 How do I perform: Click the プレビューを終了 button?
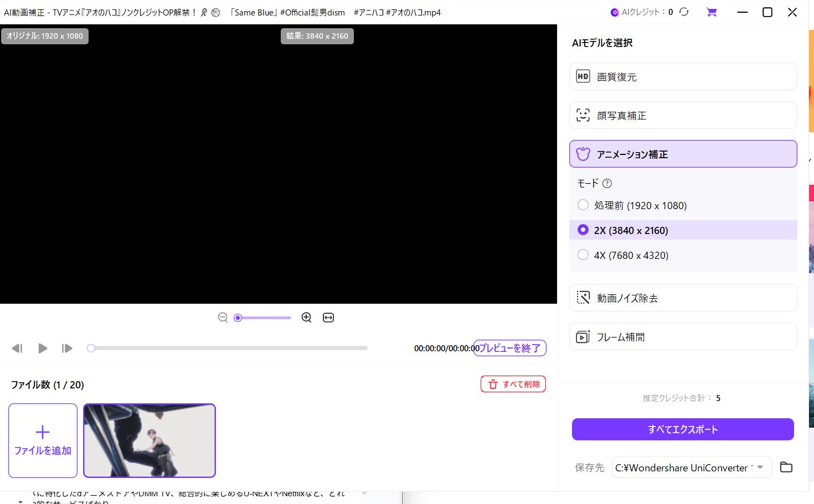(x=509, y=348)
